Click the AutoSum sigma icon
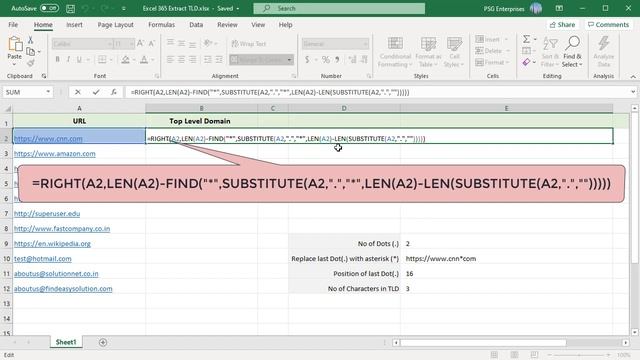 527,39
